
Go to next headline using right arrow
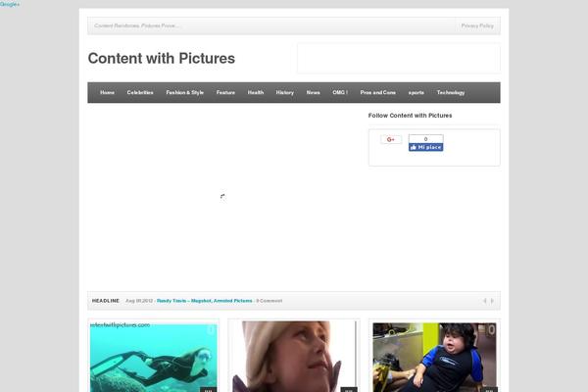tap(492, 301)
